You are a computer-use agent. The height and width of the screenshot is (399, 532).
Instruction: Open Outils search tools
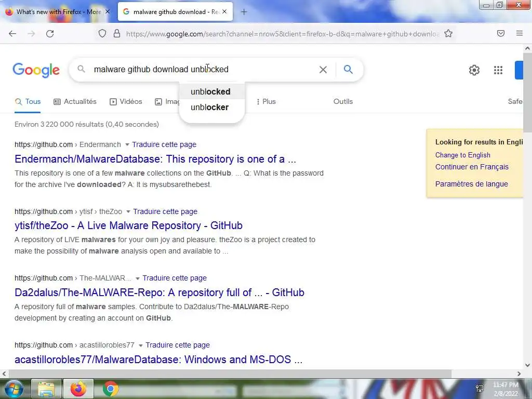click(x=343, y=102)
